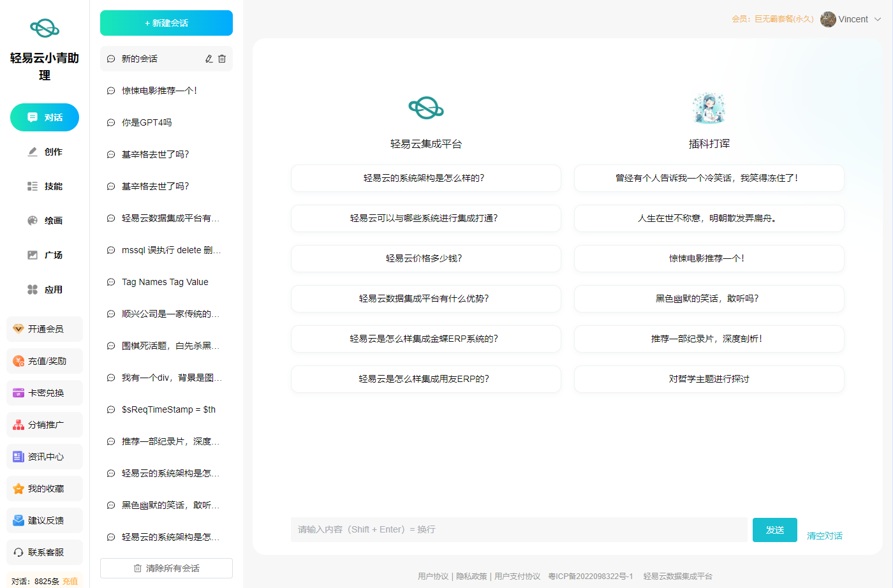The height and width of the screenshot is (588, 893).
Task: Click the 充值 link next to 对话 count
Action: (x=70, y=582)
